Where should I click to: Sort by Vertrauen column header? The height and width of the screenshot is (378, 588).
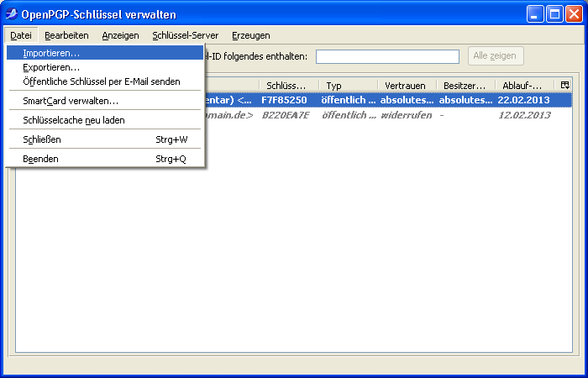click(407, 86)
